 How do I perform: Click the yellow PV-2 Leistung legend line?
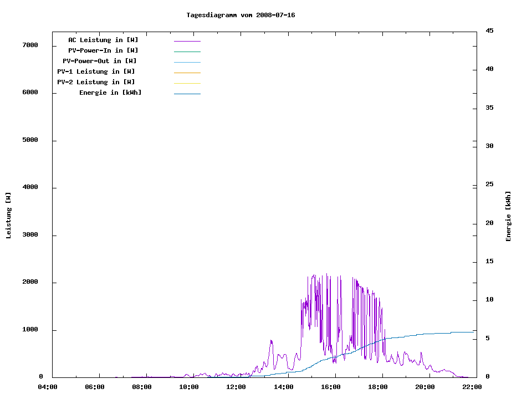[x=187, y=83]
